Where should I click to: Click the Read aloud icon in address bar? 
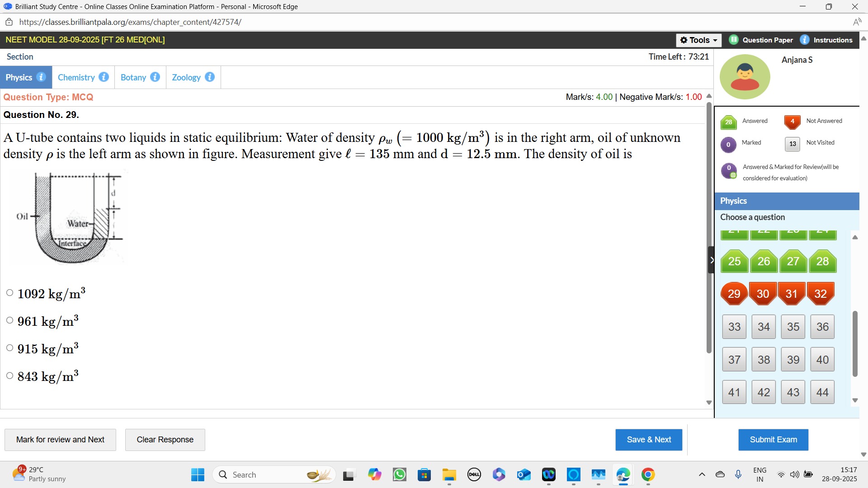[x=857, y=22]
